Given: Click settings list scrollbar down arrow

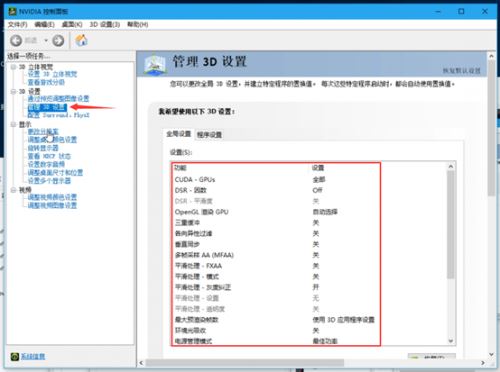Looking at the screenshot, I should coord(451,341).
